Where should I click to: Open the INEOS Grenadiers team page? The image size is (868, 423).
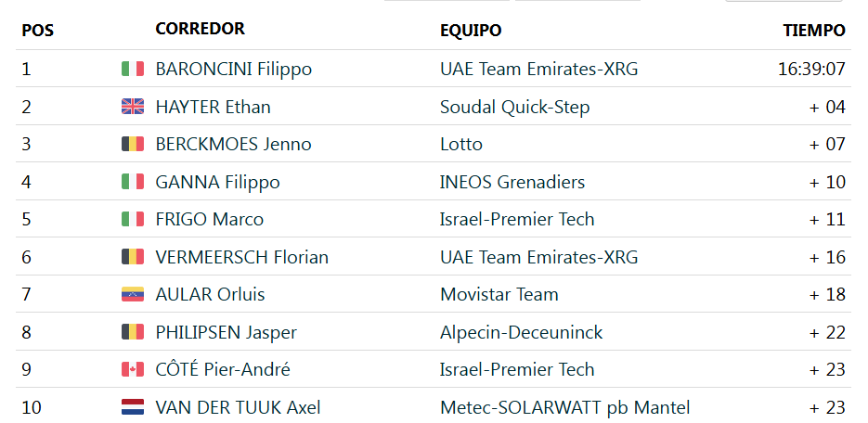tap(512, 182)
